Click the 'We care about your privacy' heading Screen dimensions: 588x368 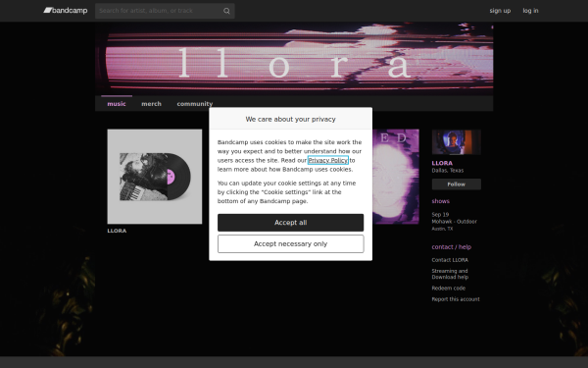click(x=291, y=119)
